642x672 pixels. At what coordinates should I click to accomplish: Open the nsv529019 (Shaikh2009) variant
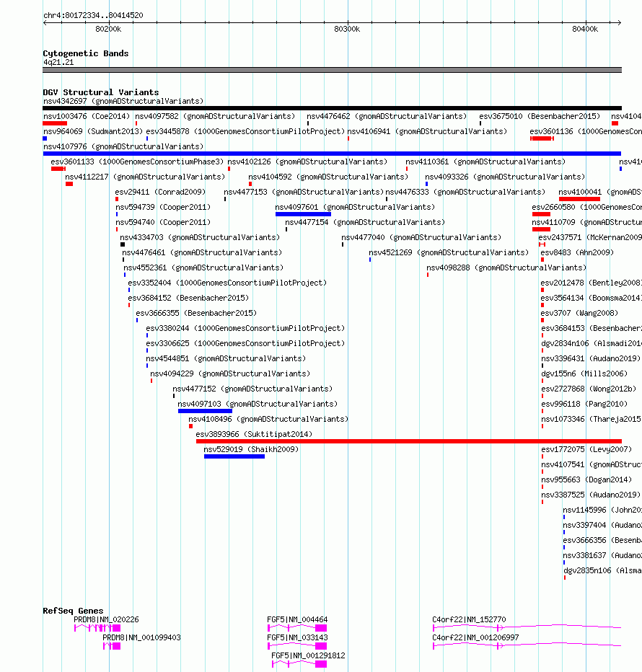tap(251, 449)
